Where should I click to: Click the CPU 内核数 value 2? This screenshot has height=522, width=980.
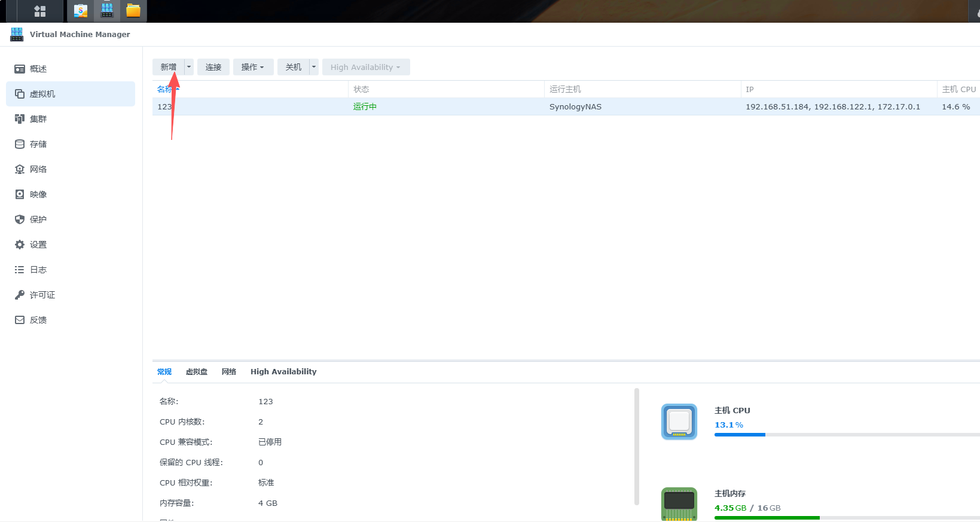pos(261,422)
